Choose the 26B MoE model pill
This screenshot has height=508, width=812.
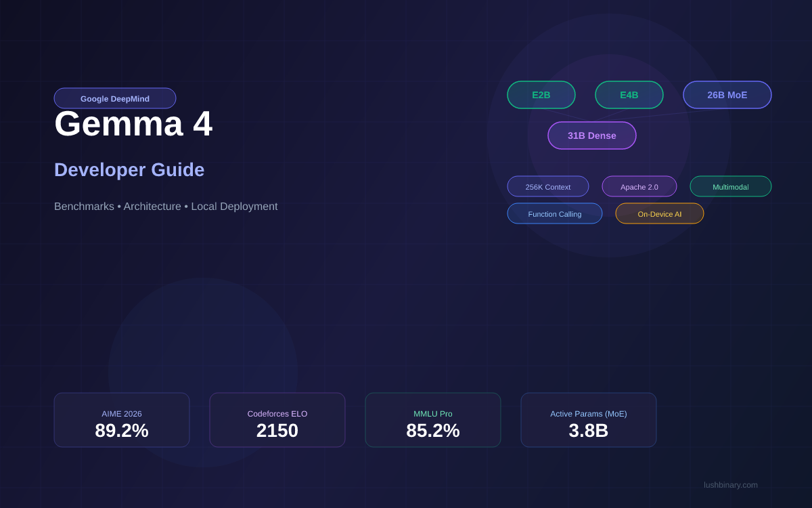[x=727, y=95]
